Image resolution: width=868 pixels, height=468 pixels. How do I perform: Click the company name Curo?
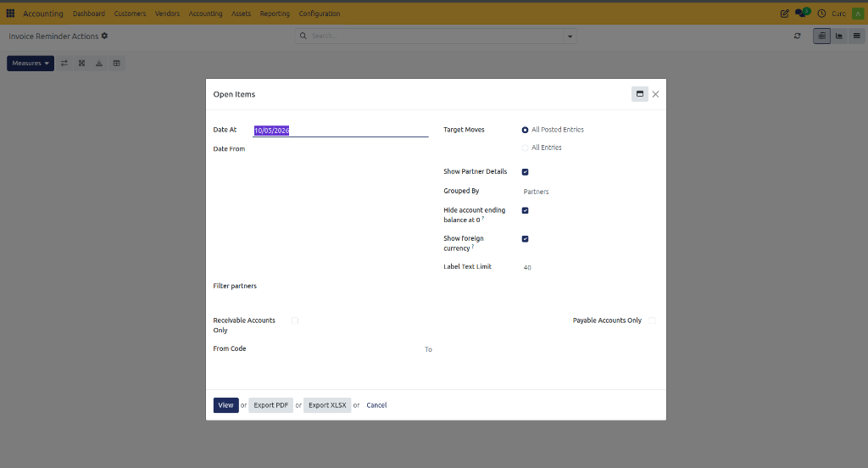click(x=838, y=14)
